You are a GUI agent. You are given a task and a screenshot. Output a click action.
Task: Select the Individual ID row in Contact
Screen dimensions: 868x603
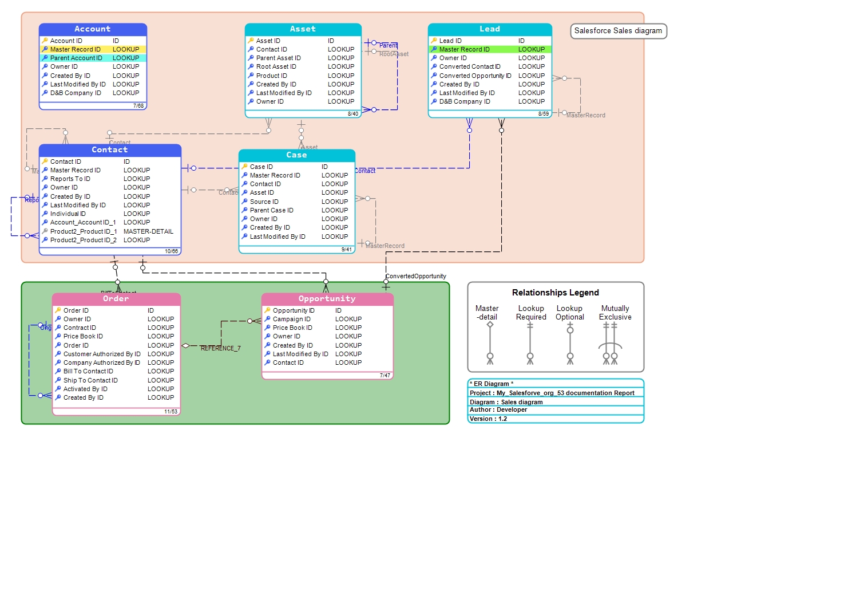pyautogui.click(x=110, y=214)
